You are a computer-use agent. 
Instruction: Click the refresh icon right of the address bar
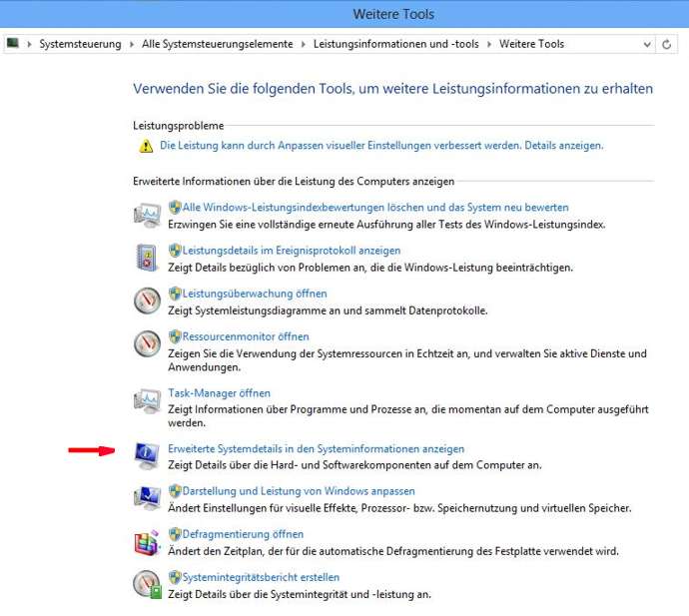[x=667, y=44]
